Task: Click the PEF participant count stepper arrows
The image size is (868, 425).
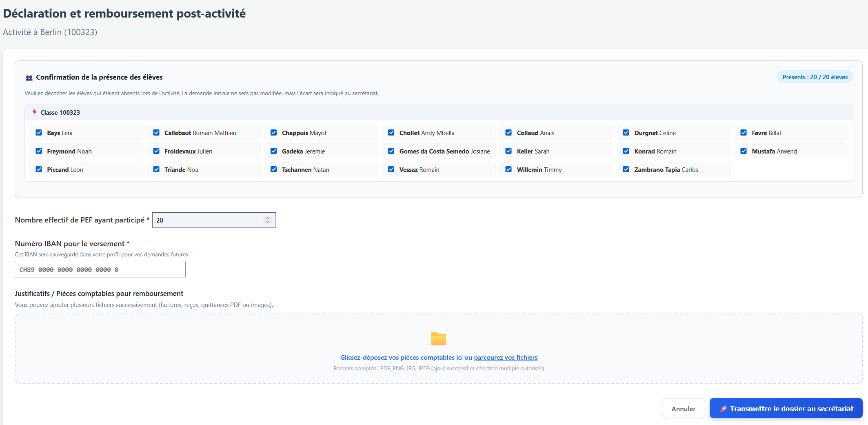Action: click(x=268, y=220)
